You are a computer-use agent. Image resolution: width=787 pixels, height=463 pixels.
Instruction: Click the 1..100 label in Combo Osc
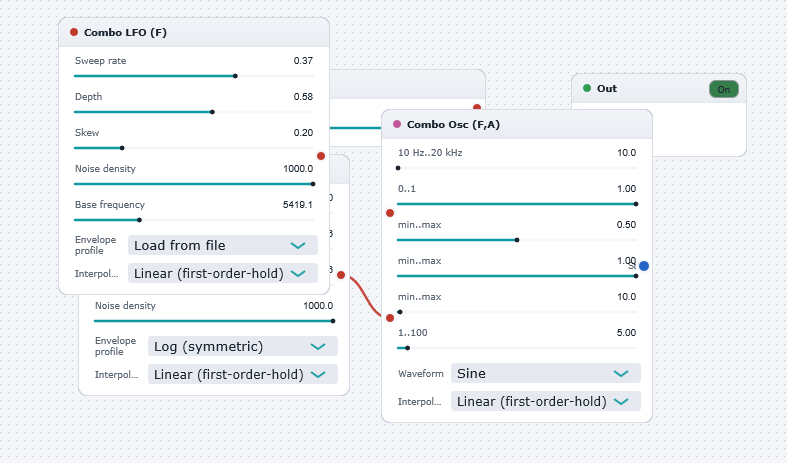413,332
